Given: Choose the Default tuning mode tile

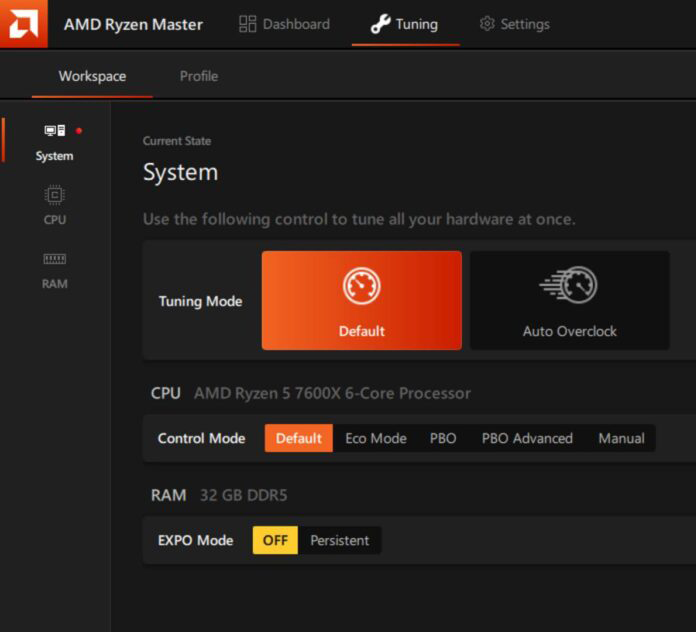Looking at the screenshot, I should pyautogui.click(x=362, y=300).
